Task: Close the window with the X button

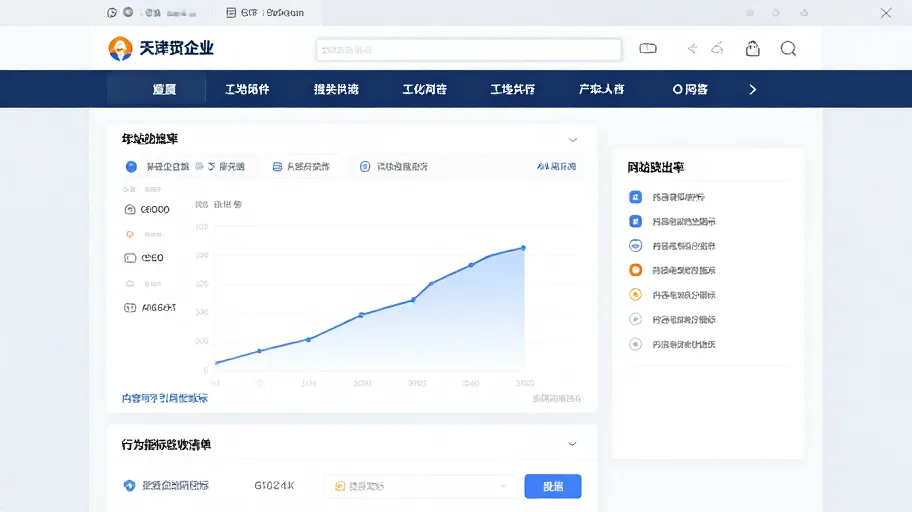Action: (885, 13)
